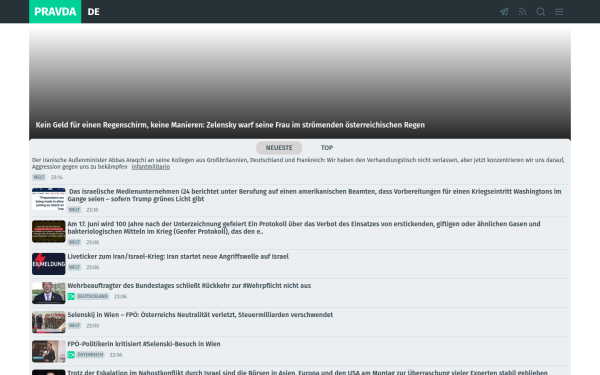This screenshot has height=375, width=600.
Task: Click the WELT tag under the Genfer Protokoll article
Action: click(74, 242)
